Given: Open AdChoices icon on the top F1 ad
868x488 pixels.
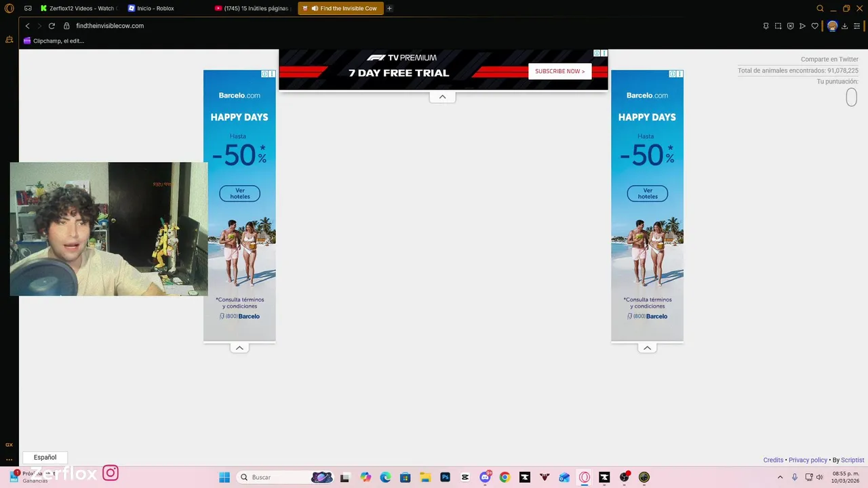Looking at the screenshot, I should coord(597,53).
